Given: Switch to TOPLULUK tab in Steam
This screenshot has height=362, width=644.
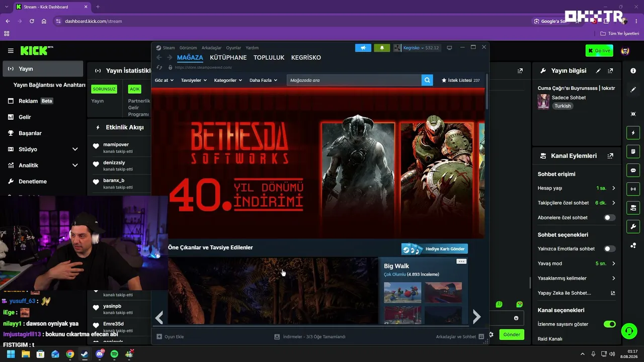Looking at the screenshot, I should pos(269,57).
